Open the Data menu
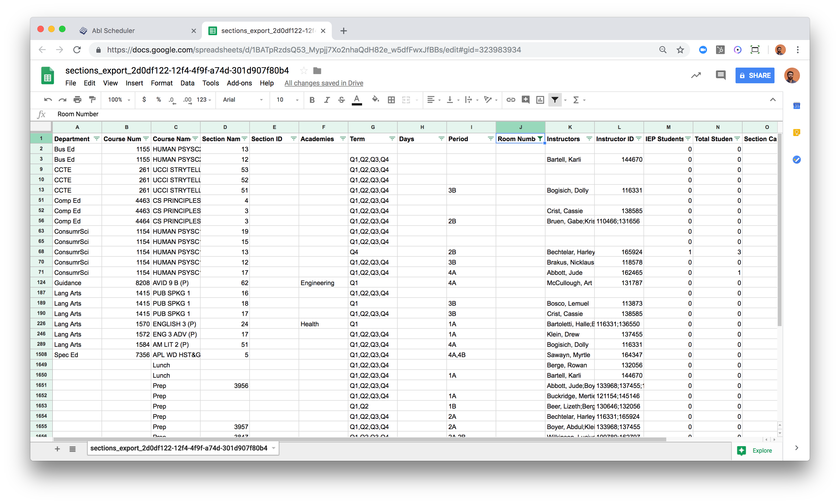 [187, 83]
